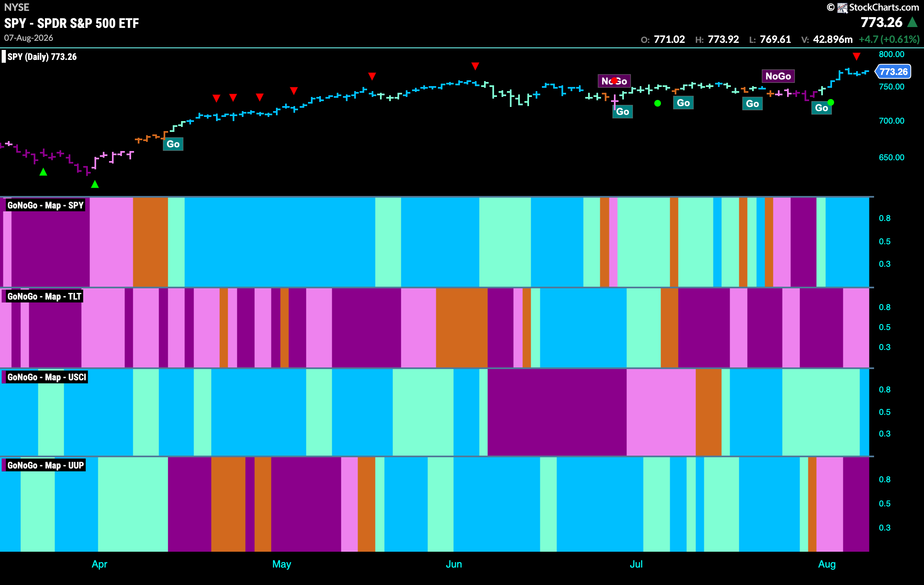Screen dimensions: 924x585
Task: Click the red down triangle at early June peak
Action: point(475,66)
